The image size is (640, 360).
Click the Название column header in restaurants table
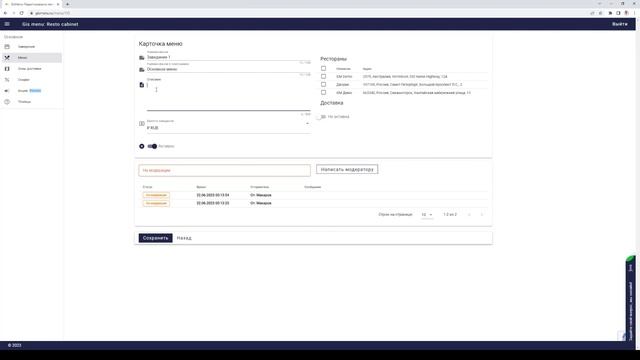pos(343,69)
